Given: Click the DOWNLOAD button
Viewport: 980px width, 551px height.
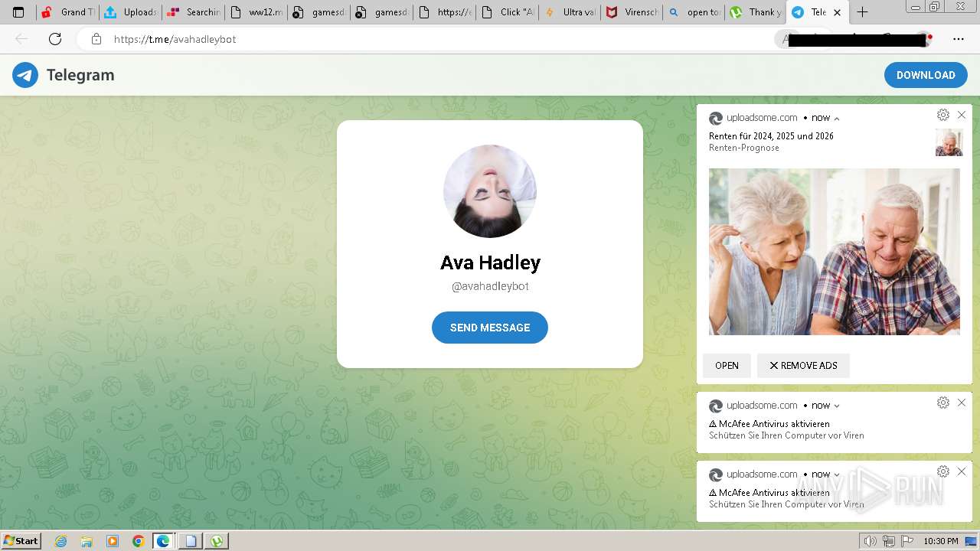Looking at the screenshot, I should pyautogui.click(x=926, y=75).
